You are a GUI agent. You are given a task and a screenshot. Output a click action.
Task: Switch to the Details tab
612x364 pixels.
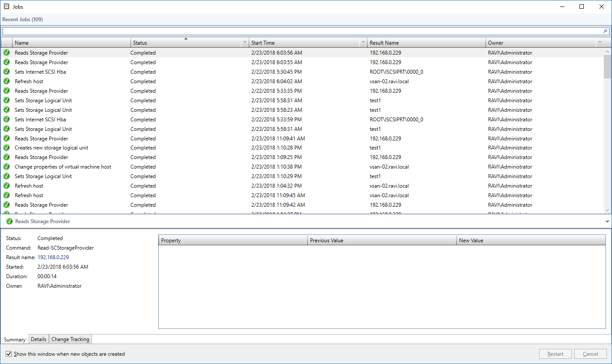[39, 339]
